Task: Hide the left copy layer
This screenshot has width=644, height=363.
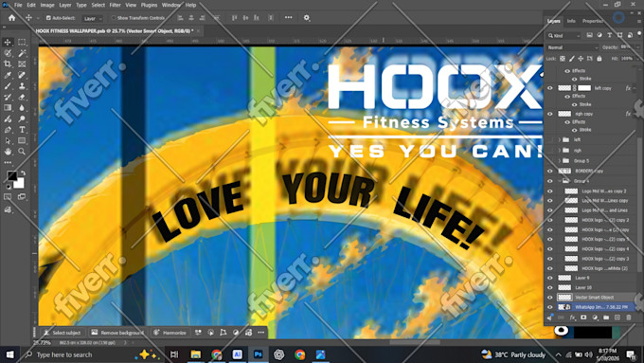Action: 550,88
